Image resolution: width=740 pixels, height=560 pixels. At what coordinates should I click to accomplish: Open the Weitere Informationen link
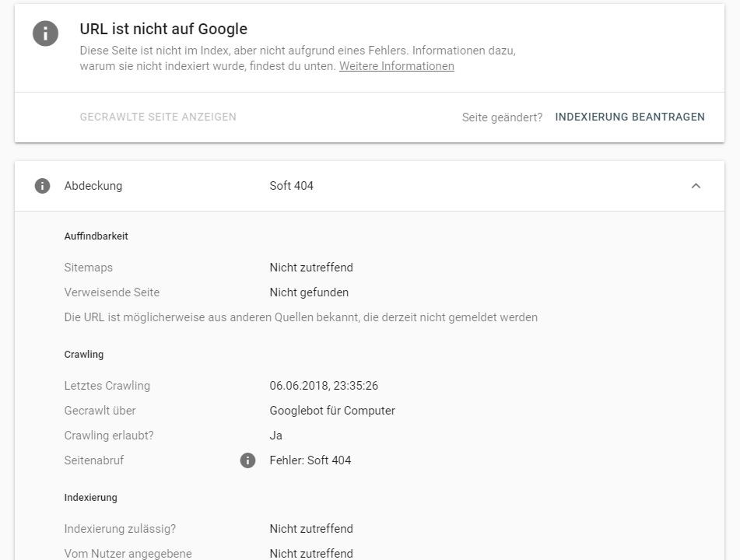pyautogui.click(x=396, y=66)
